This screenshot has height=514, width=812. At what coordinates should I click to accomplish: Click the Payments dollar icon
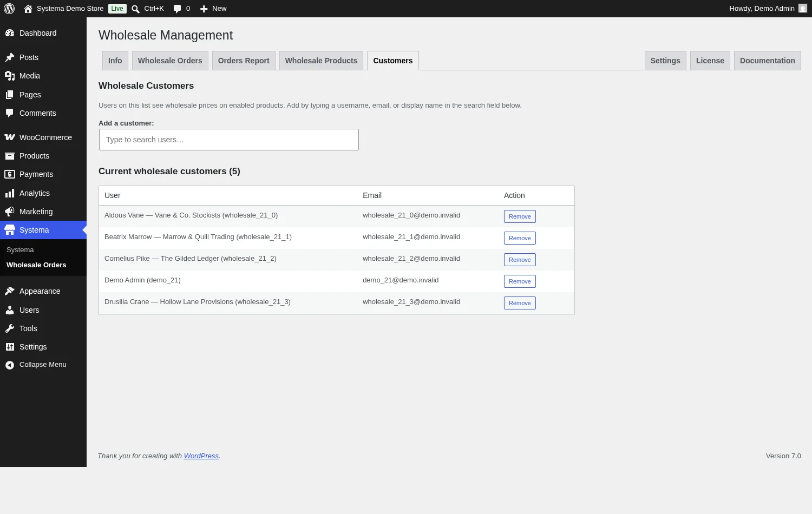click(10, 174)
